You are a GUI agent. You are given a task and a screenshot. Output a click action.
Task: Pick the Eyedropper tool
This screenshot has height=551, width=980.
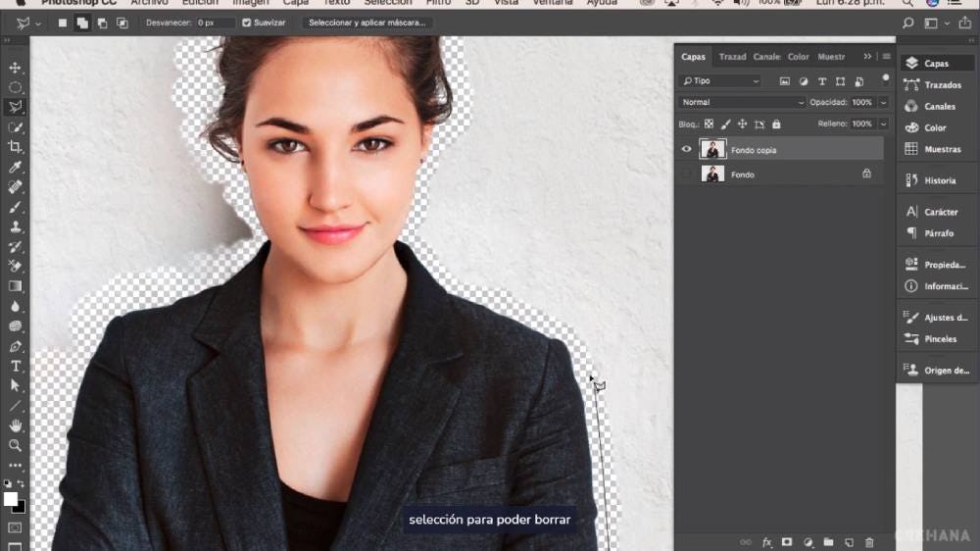click(16, 168)
